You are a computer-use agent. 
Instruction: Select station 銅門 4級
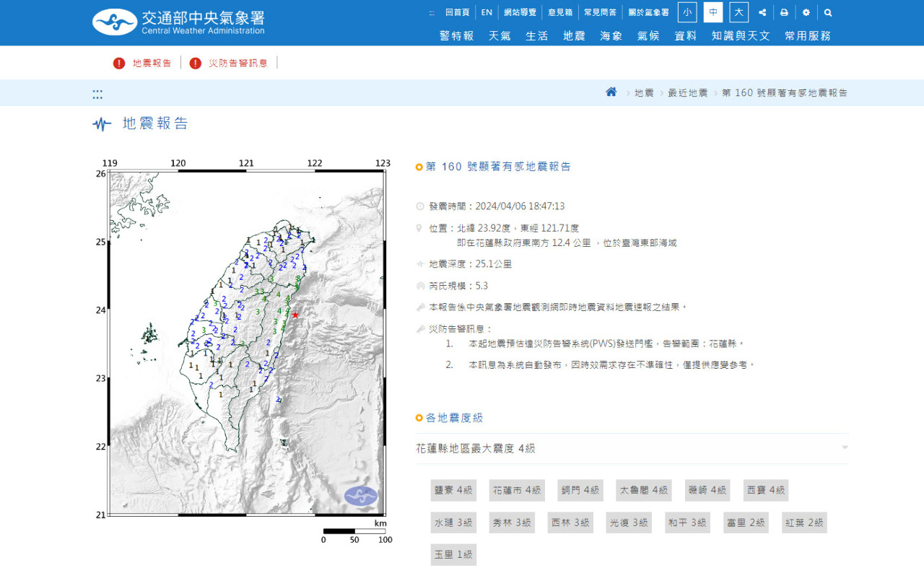(x=580, y=490)
